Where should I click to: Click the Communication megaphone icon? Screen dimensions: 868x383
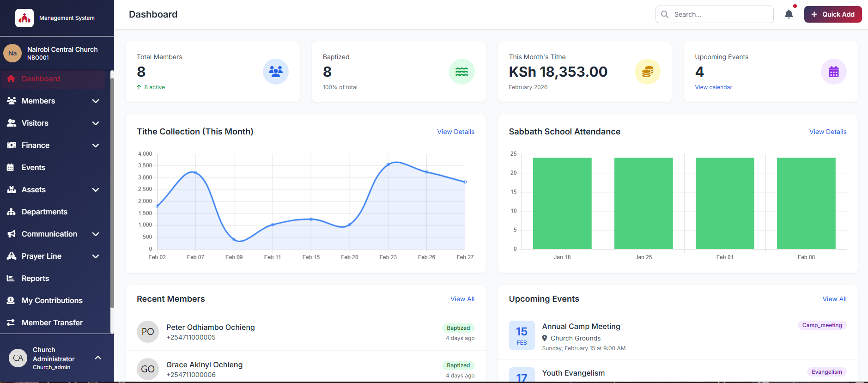click(12, 234)
